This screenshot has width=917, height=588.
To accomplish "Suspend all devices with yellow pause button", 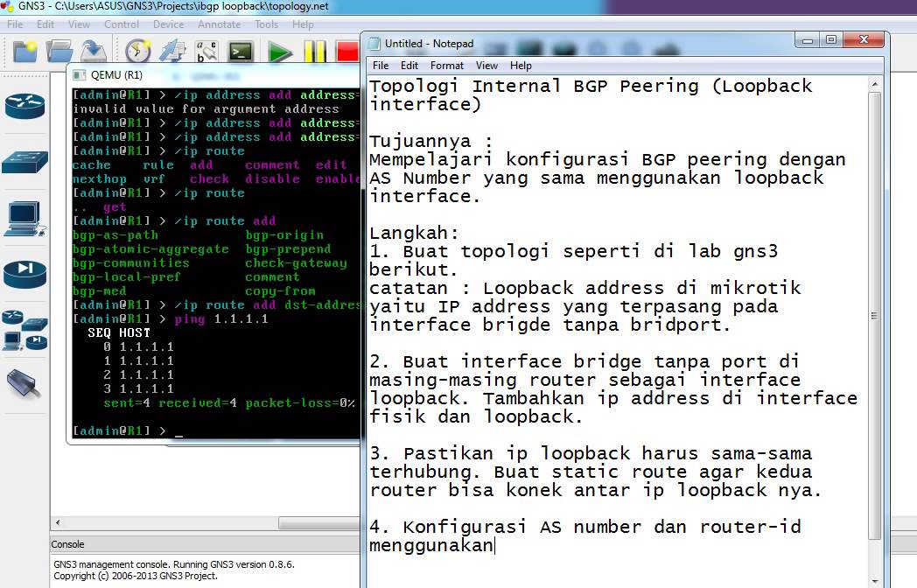I will click(315, 52).
